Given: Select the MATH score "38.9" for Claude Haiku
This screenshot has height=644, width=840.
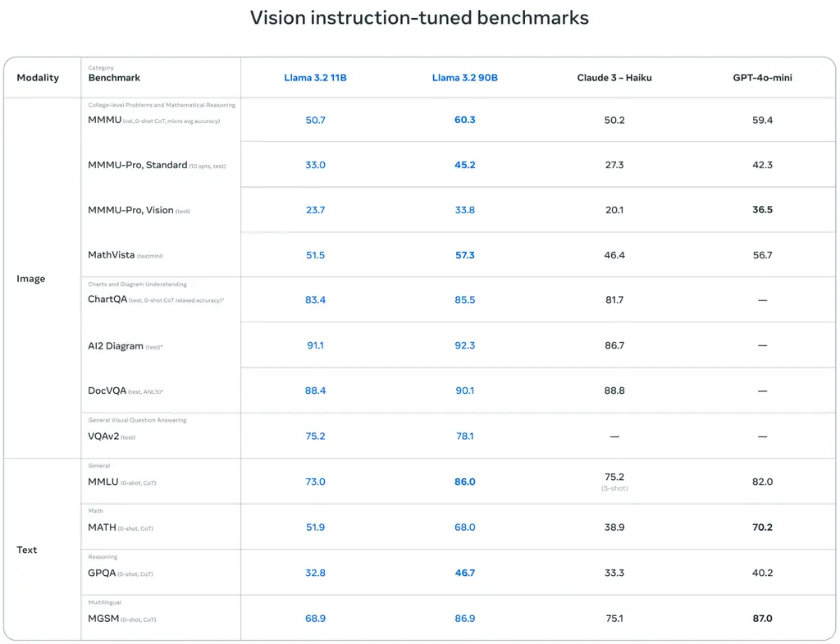Looking at the screenshot, I should [614, 528].
